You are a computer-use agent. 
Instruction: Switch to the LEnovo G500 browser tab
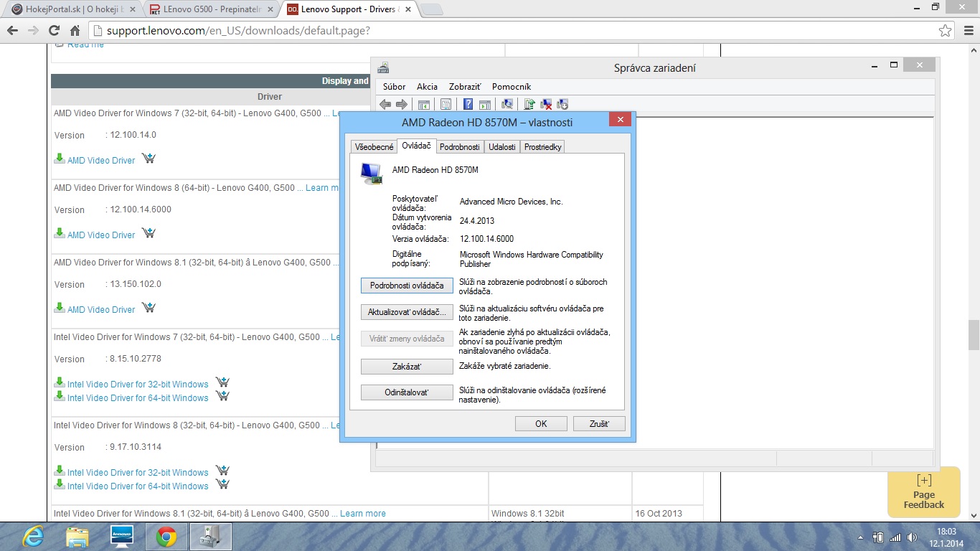(209, 9)
